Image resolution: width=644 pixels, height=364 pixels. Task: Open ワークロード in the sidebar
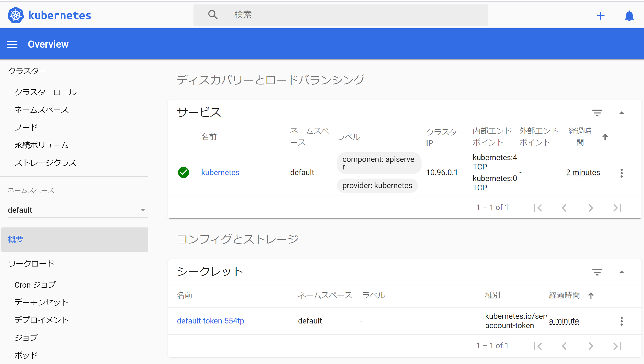pos(31,263)
